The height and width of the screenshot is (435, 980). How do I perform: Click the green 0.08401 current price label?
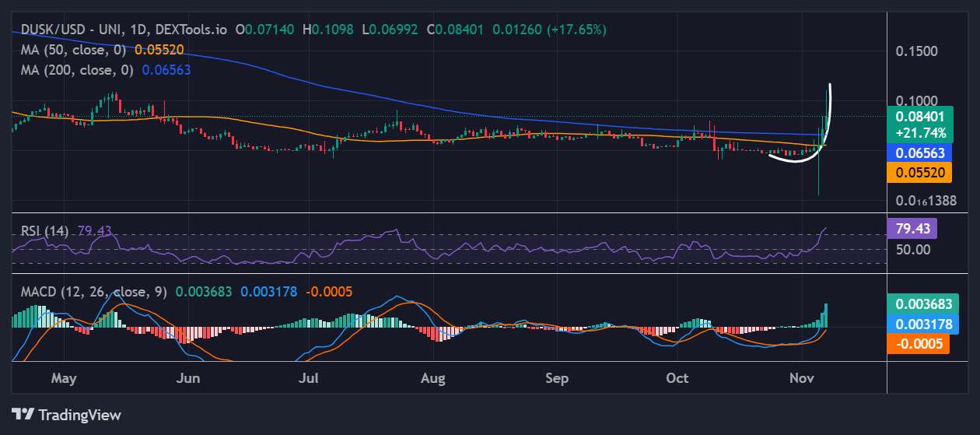[921, 117]
